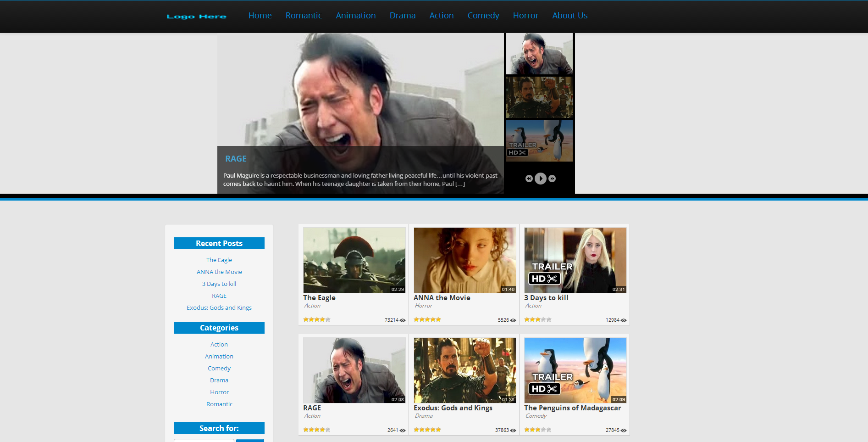Click the eye views icon under ANNA the Movie
Screen dimensions: 868x442
tap(513, 320)
